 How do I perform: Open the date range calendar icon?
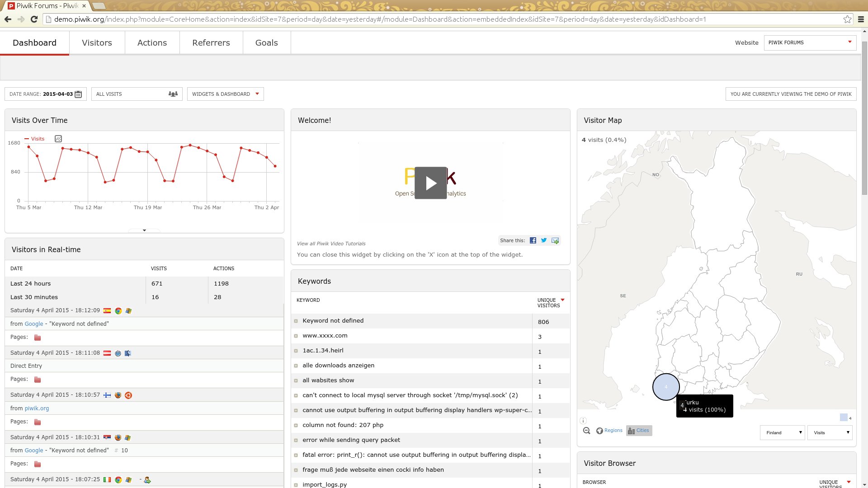78,94
